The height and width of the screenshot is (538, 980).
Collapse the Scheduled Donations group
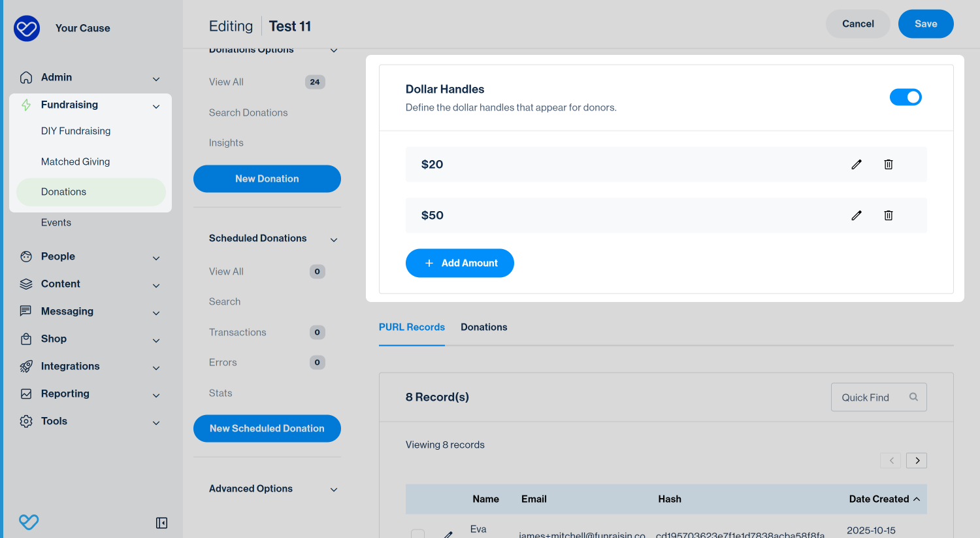click(x=334, y=240)
